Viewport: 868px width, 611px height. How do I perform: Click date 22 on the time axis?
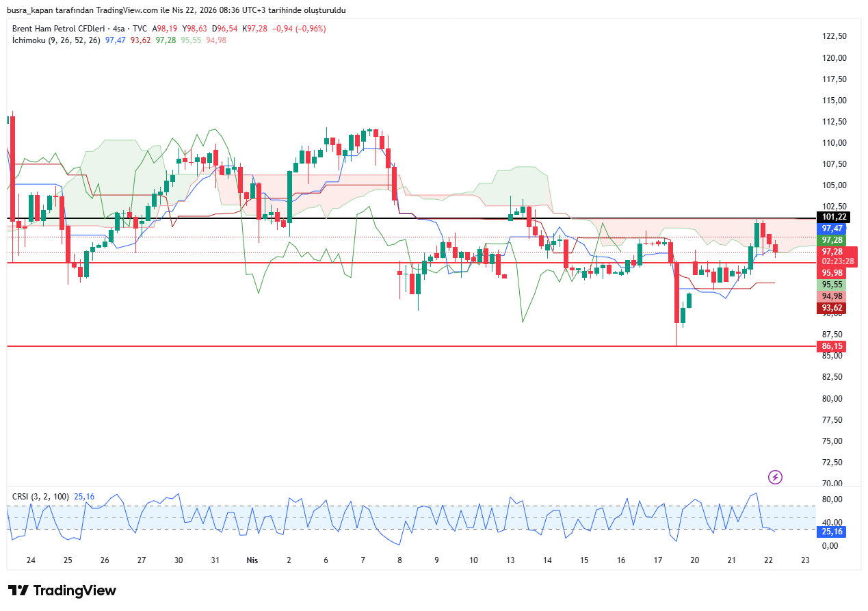click(x=768, y=560)
